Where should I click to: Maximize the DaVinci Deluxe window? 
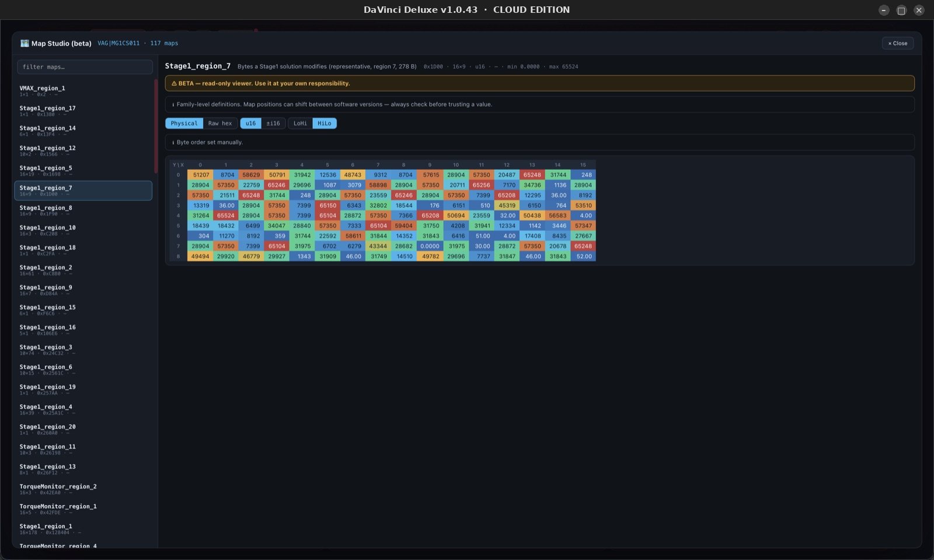click(901, 10)
